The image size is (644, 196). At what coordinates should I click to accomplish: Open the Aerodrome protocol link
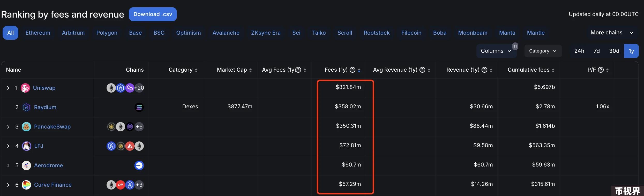pyautogui.click(x=49, y=165)
